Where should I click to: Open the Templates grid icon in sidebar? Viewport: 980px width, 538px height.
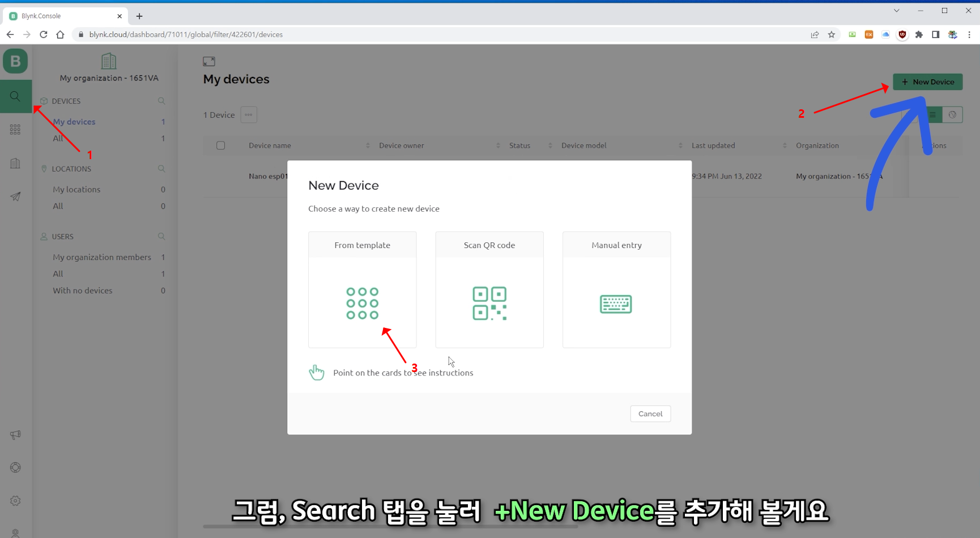(15, 130)
